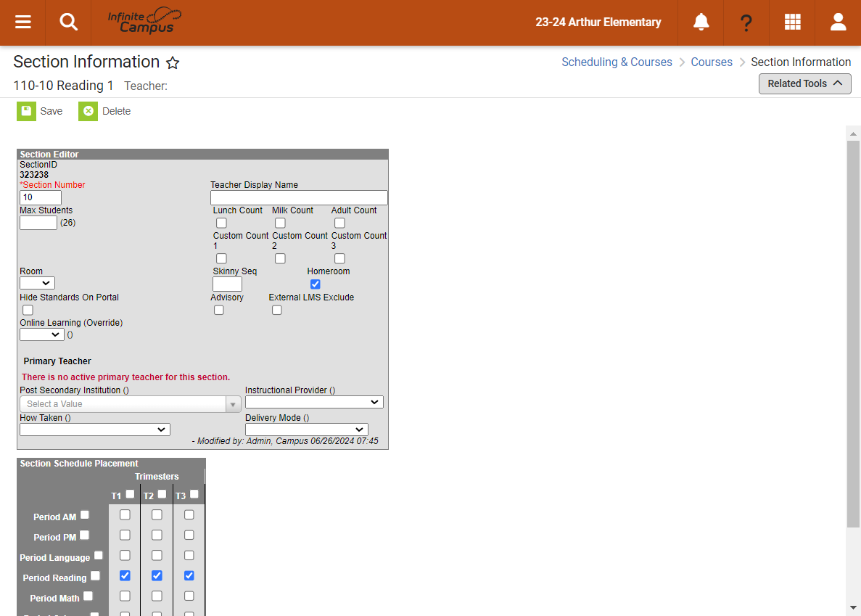Open the Instructional Provider dropdown

point(314,402)
